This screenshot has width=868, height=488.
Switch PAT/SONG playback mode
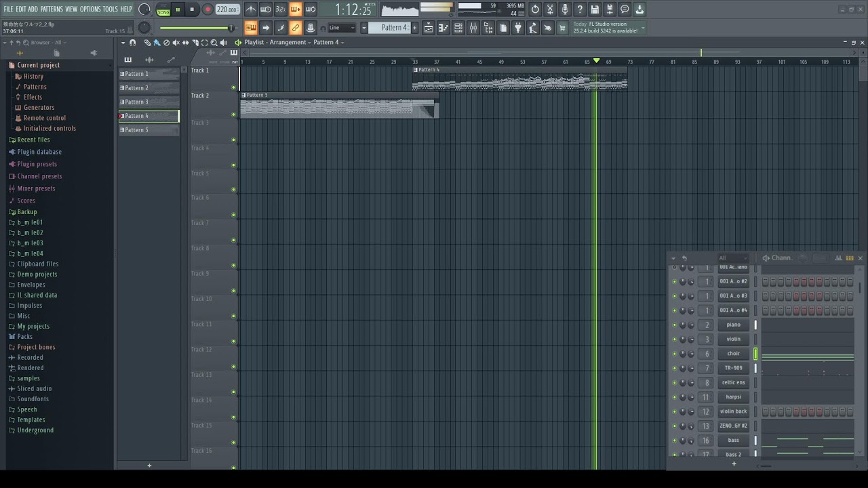[163, 9]
